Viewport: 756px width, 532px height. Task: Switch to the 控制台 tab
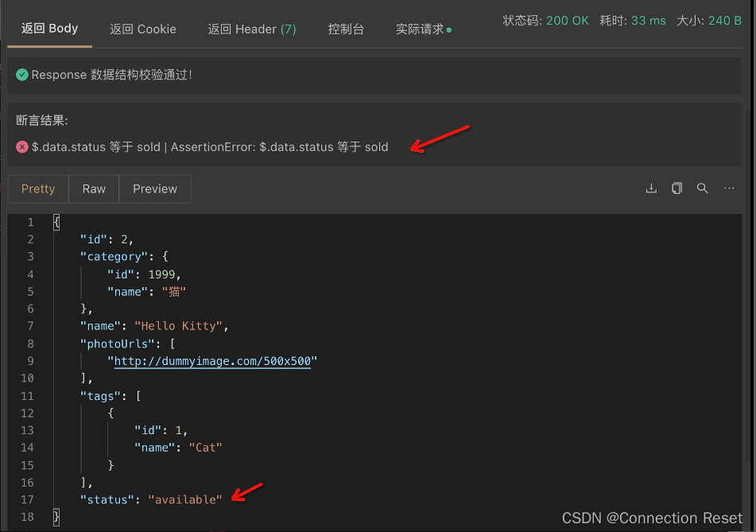pos(346,29)
